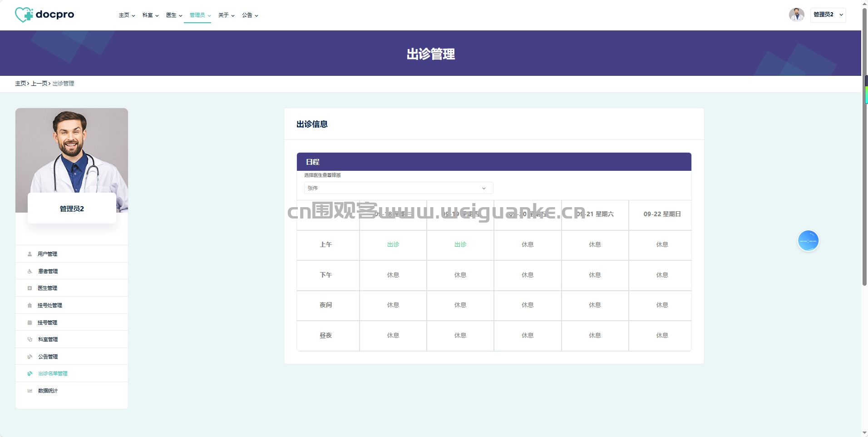Click 夜间 休息 cell under 09-21 星期六

pos(595,305)
